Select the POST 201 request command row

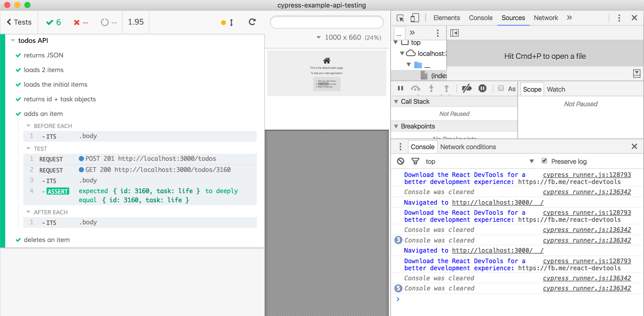point(140,159)
